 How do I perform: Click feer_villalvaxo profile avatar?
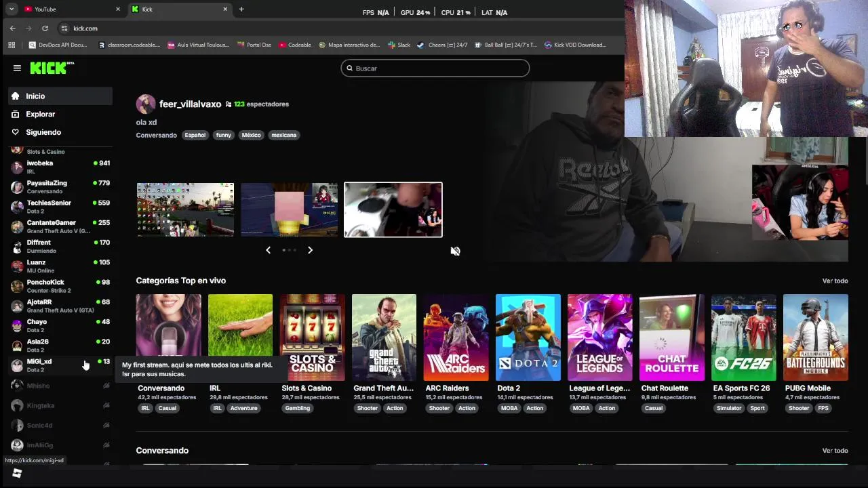[x=145, y=104]
